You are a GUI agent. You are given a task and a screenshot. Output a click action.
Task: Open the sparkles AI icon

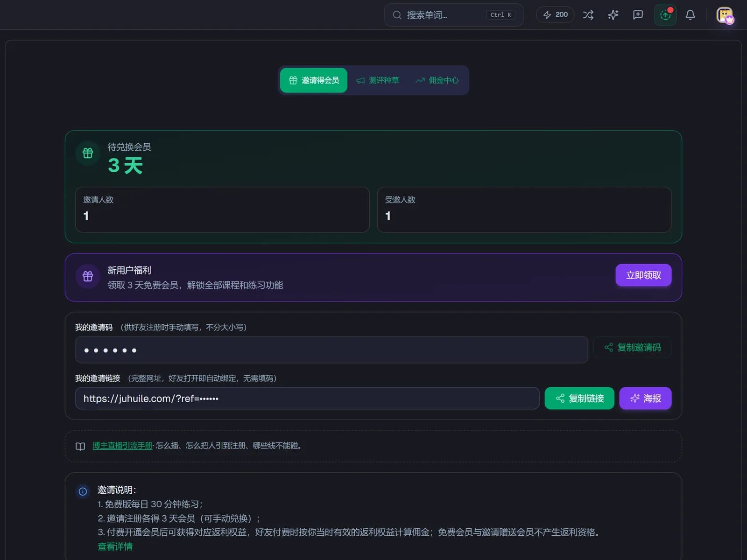click(613, 15)
